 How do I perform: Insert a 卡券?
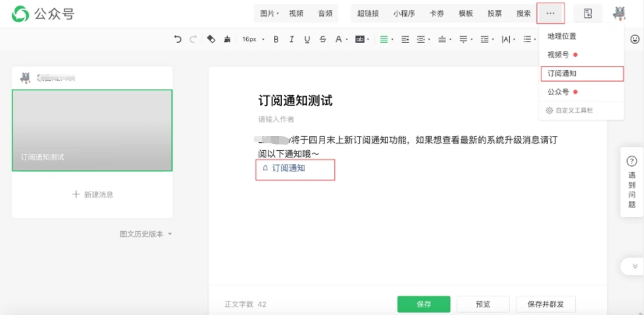point(436,14)
